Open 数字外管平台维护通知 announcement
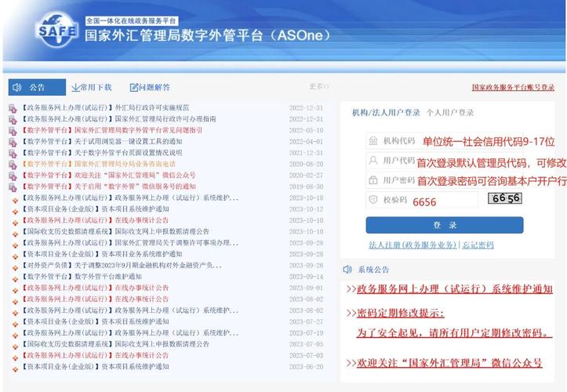 tap(82, 276)
